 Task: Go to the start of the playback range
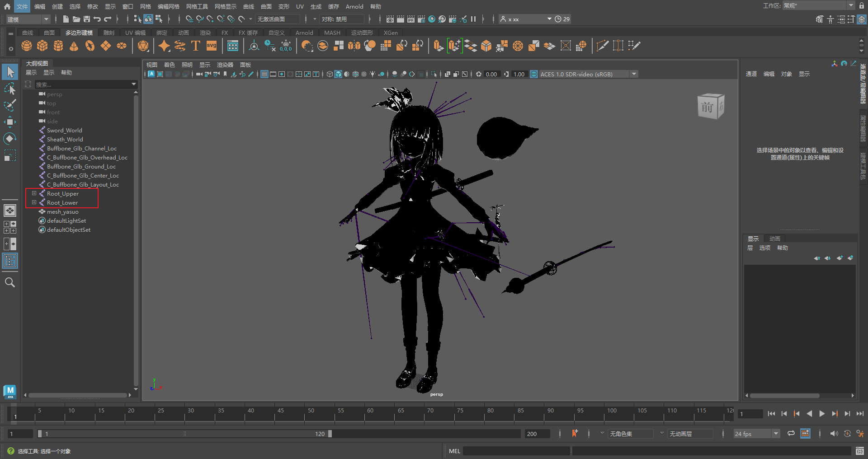[771, 413]
